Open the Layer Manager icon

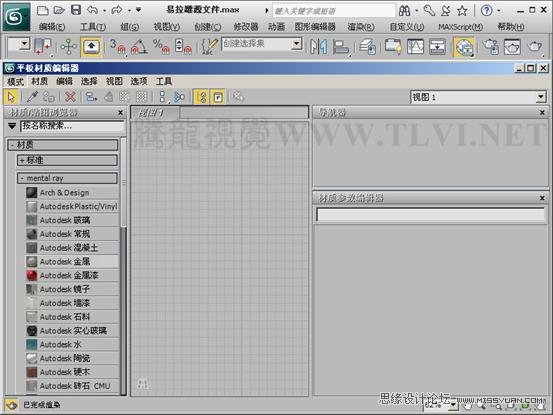367,47
